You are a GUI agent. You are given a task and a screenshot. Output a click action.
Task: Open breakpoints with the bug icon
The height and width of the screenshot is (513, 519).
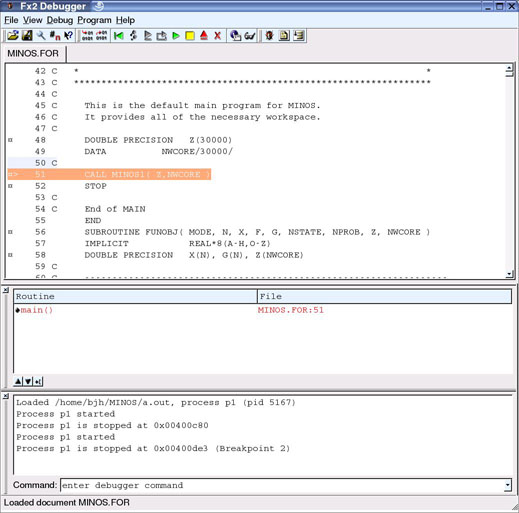270,35
